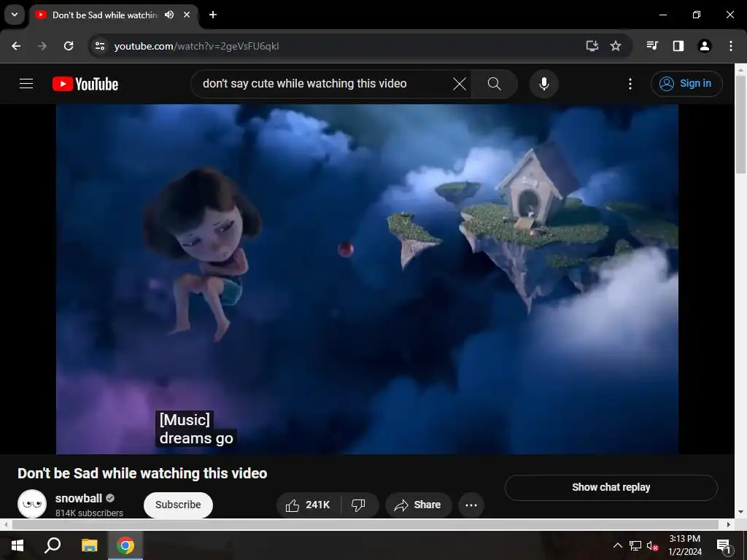View site information icon in address bar
Viewport: 747px width, 560px height.
(99, 46)
